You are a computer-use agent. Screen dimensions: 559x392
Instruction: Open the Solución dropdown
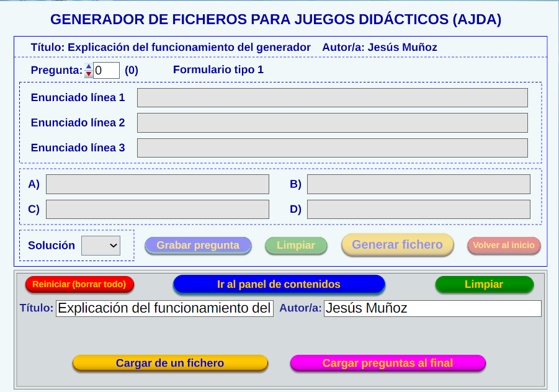point(101,246)
